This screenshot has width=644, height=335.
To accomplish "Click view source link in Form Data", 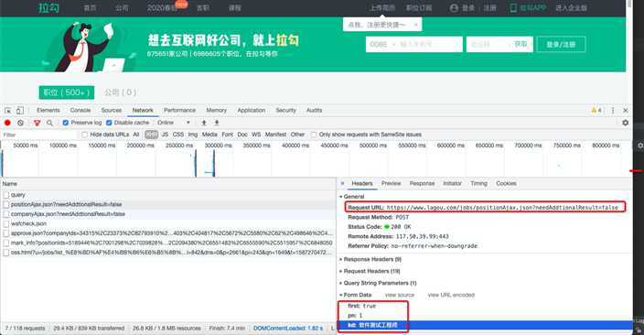I will [x=400, y=295].
